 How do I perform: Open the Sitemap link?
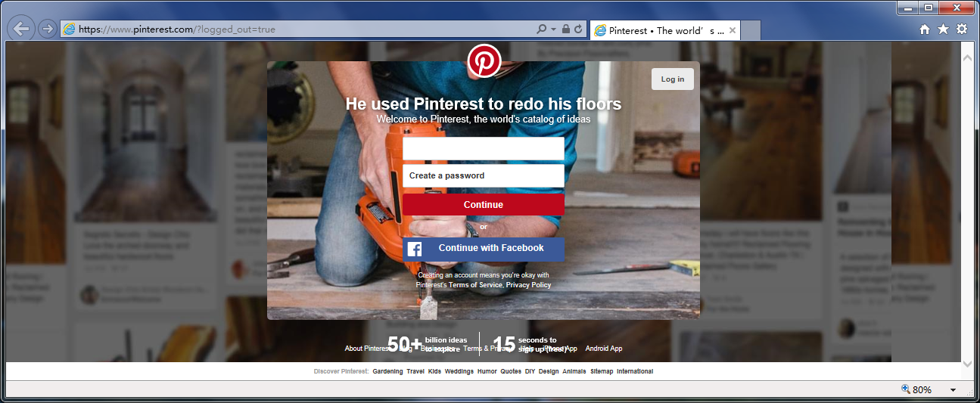point(602,372)
